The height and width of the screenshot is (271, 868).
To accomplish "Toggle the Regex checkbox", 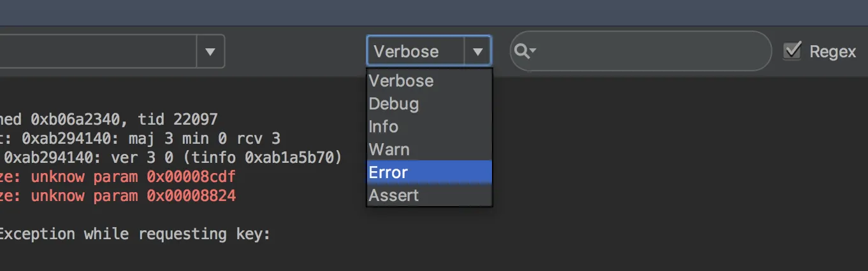I will pos(792,51).
